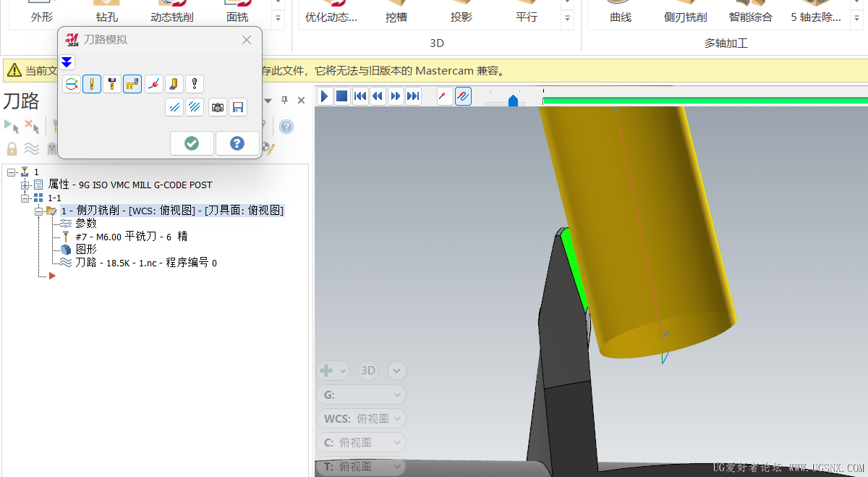Screen dimensions: 868x477
Task: Expand the 3D toolpath gallery
Action: coord(568,19)
